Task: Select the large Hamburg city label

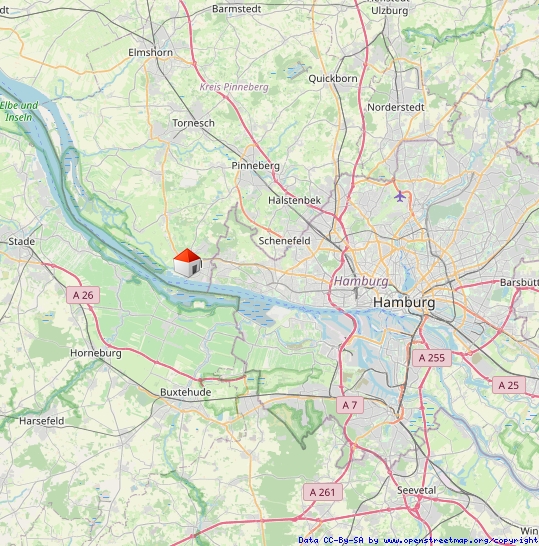Action: click(404, 302)
